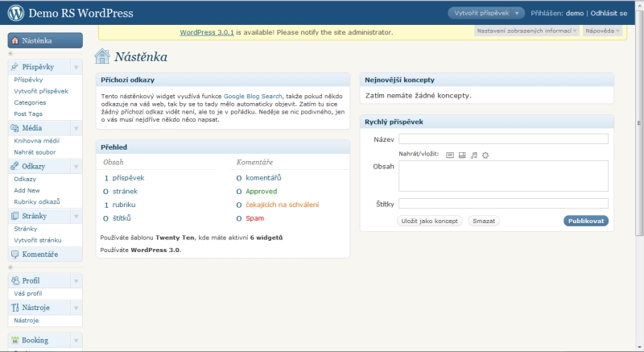This screenshot has height=352, width=644.
Task: Open the Approved comments link
Action: click(261, 192)
